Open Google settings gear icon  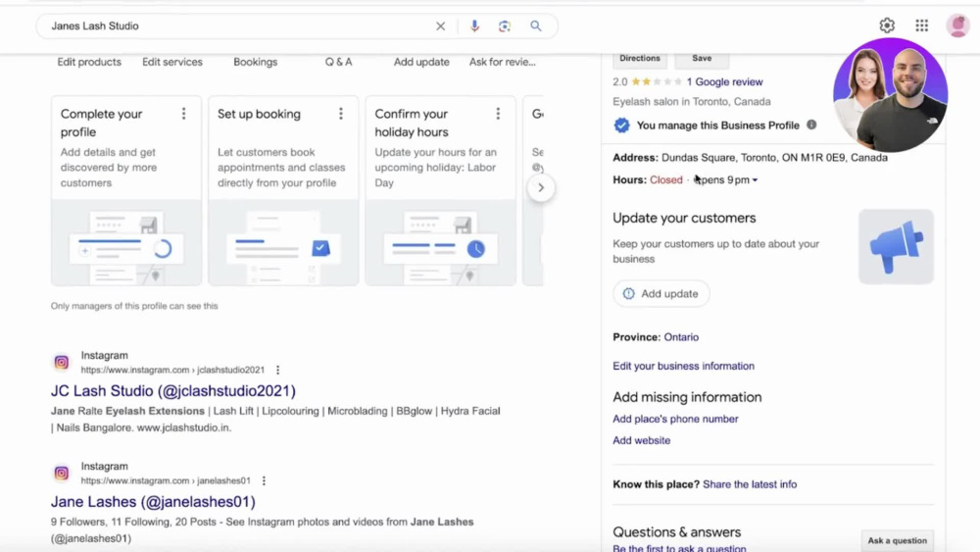click(x=887, y=25)
